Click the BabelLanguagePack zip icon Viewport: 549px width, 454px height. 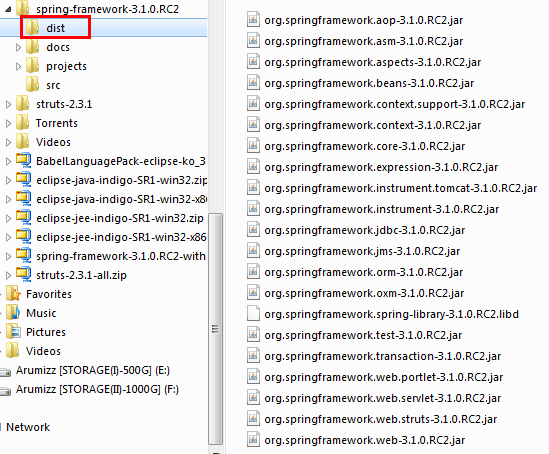tap(23, 161)
